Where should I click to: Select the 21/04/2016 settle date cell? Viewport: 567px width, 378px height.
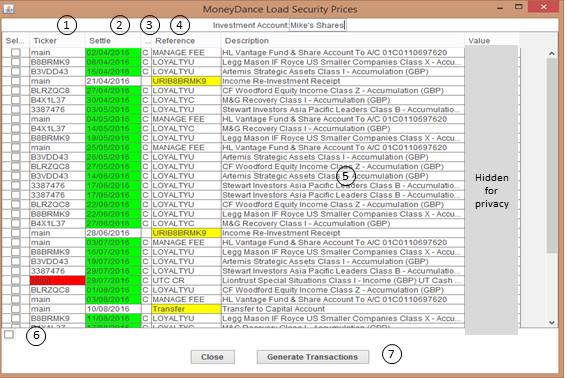pos(113,81)
